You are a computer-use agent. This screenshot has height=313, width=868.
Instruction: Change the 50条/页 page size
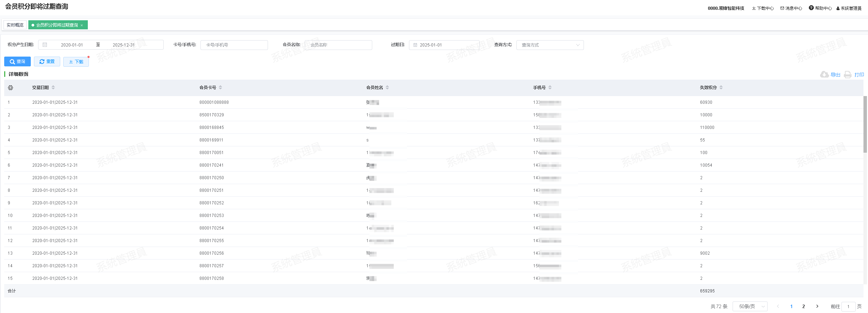click(750, 306)
